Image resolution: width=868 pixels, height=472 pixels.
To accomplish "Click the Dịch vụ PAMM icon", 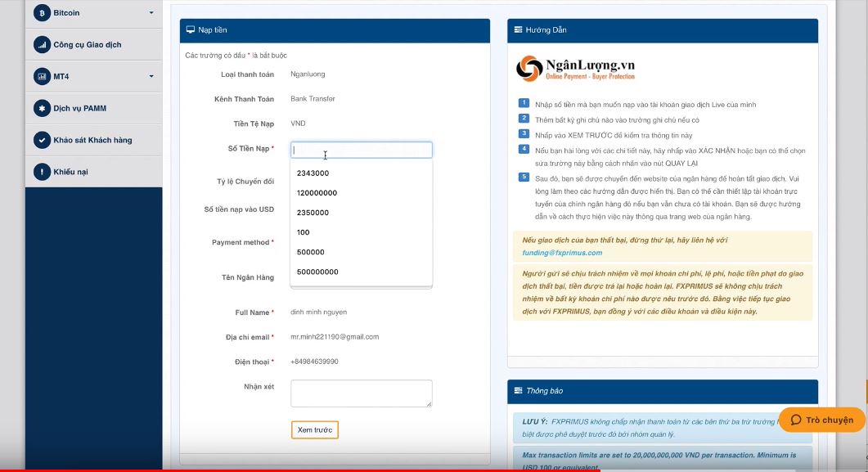I will pos(42,109).
